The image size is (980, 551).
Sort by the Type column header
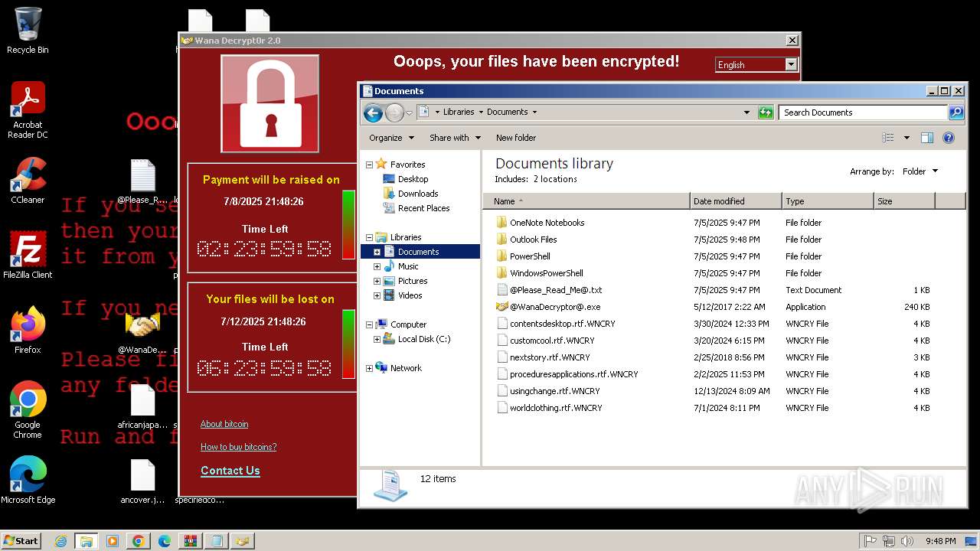tap(828, 201)
